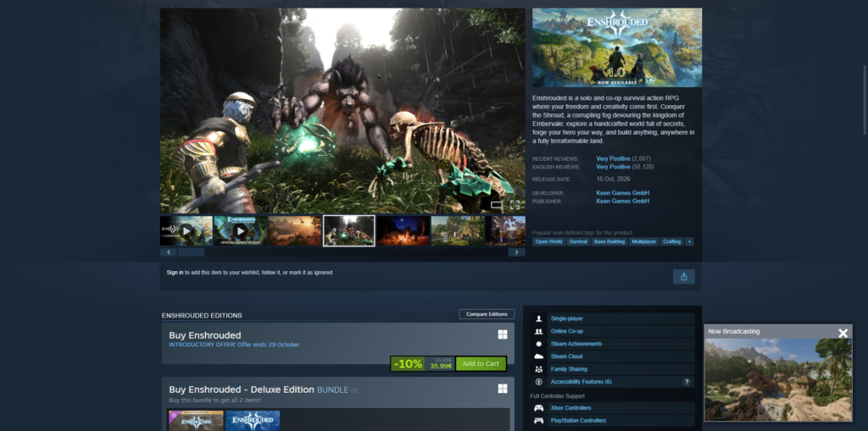Image resolution: width=868 pixels, height=431 pixels.
Task: Click the Enshrouded base game bundle thumbnail
Action: pyautogui.click(x=253, y=421)
